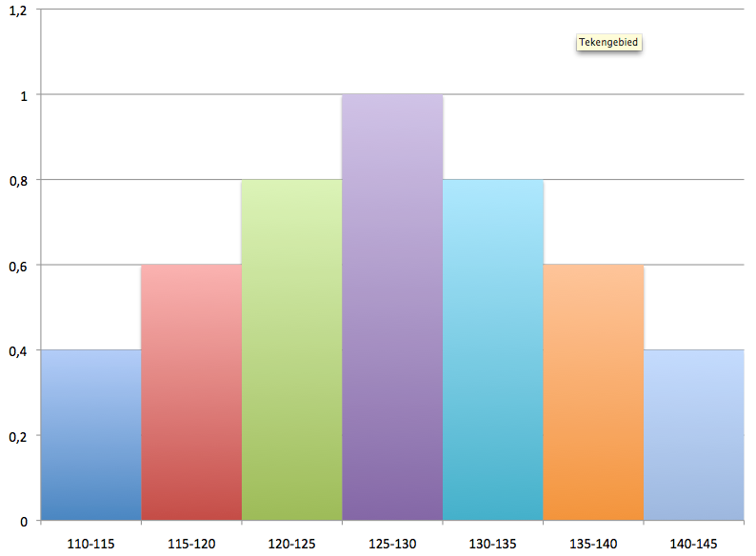The width and height of the screenshot is (756, 556).
Task: Select the 0 y-axis value
Action: coord(24,521)
